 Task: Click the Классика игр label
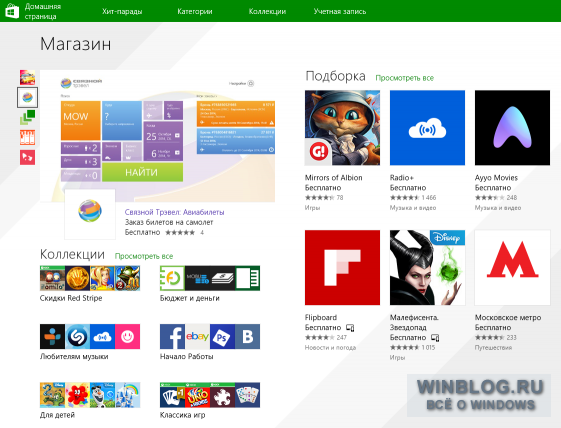182,415
